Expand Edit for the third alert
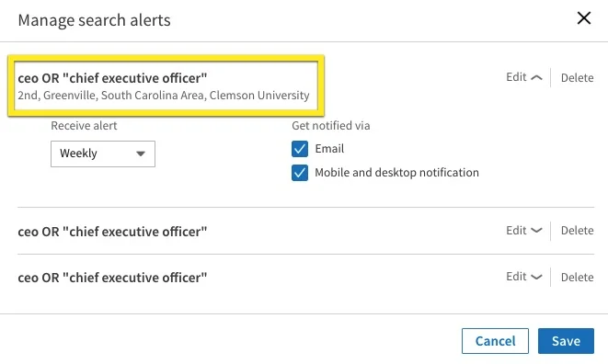Viewport: 608px width, 364px height. coord(524,277)
